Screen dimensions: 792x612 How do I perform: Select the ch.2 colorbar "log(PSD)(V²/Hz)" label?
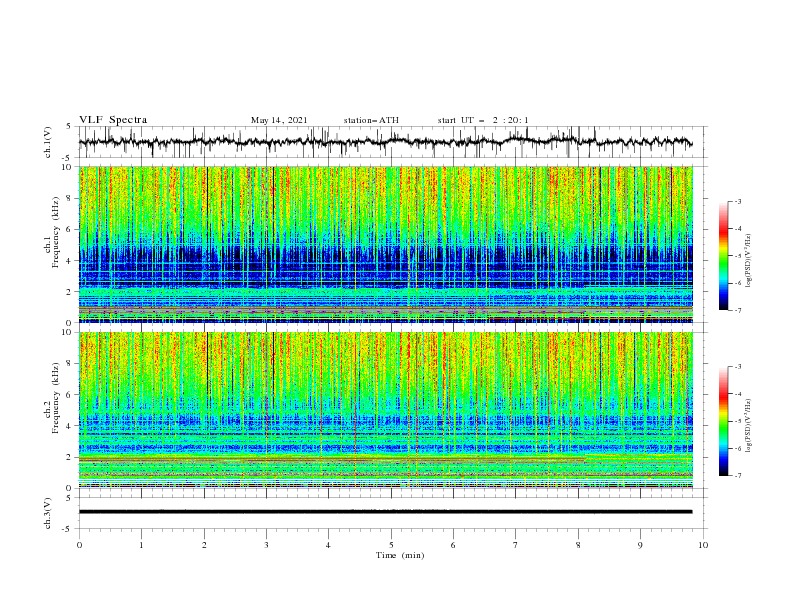(749, 425)
